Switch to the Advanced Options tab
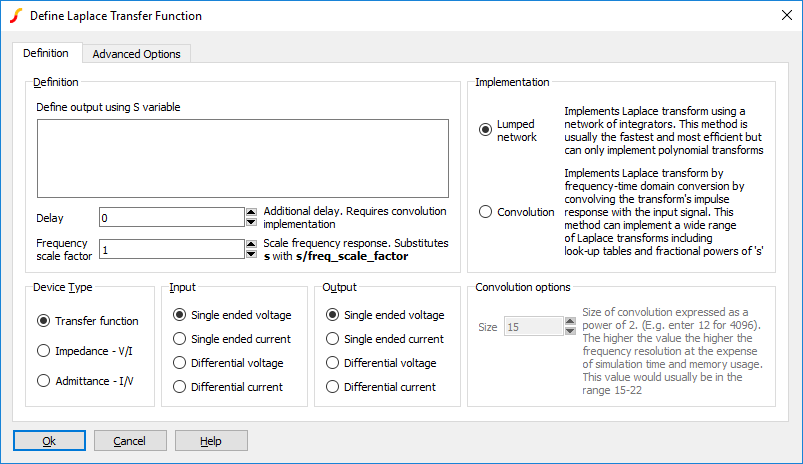 click(x=136, y=54)
